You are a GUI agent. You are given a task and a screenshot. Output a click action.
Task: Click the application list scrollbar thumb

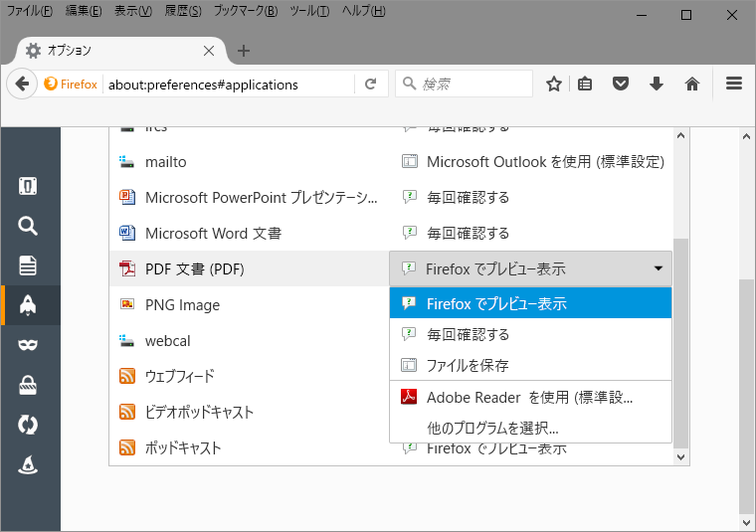coord(680,343)
